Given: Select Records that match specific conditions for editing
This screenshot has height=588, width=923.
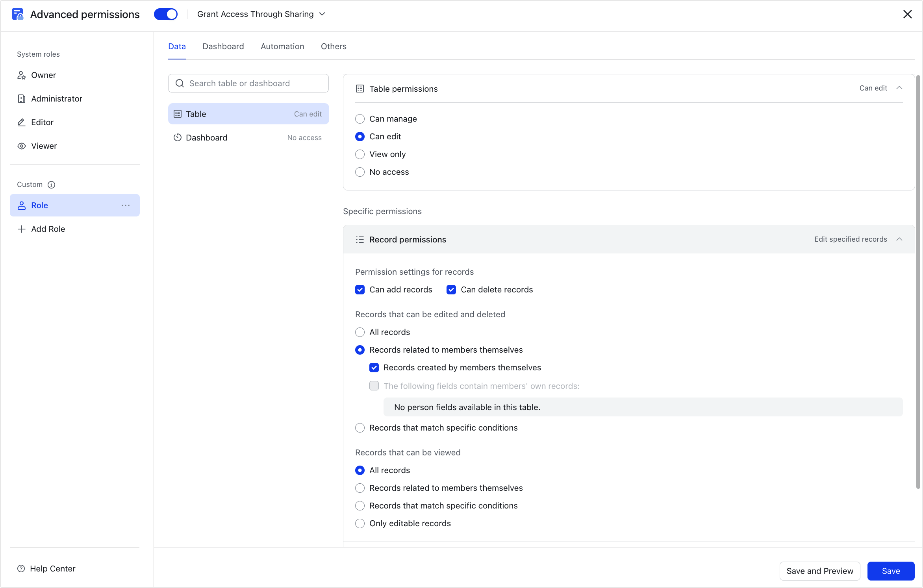Looking at the screenshot, I should [x=360, y=428].
